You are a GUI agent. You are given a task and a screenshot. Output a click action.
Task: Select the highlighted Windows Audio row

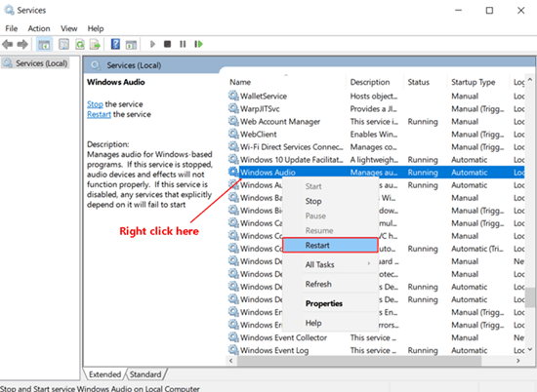(376, 173)
